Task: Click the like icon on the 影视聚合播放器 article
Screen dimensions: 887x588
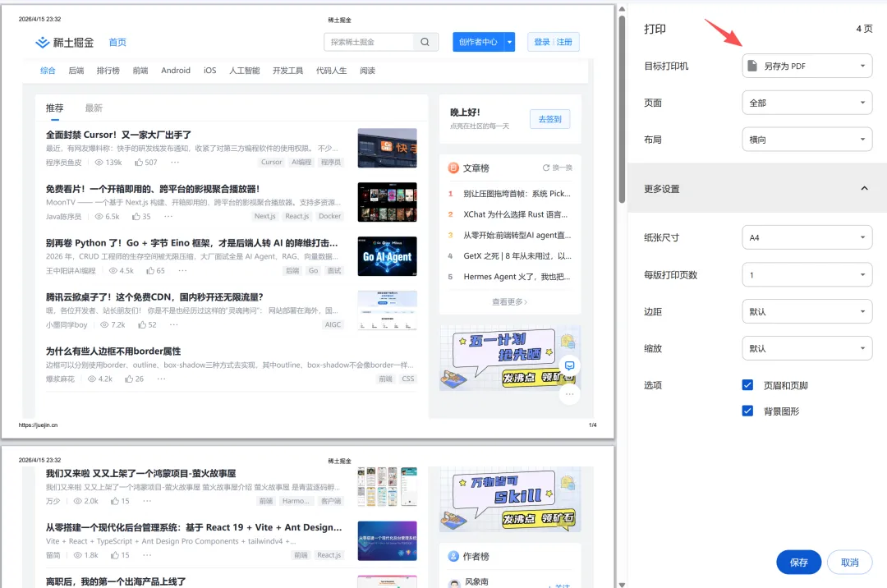Action: coord(136,217)
